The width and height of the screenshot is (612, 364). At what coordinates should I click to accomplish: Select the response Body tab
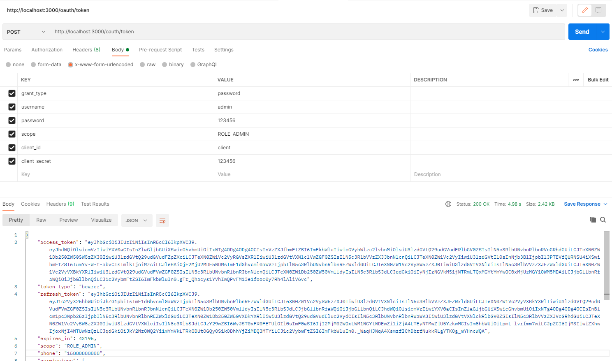(x=8, y=204)
